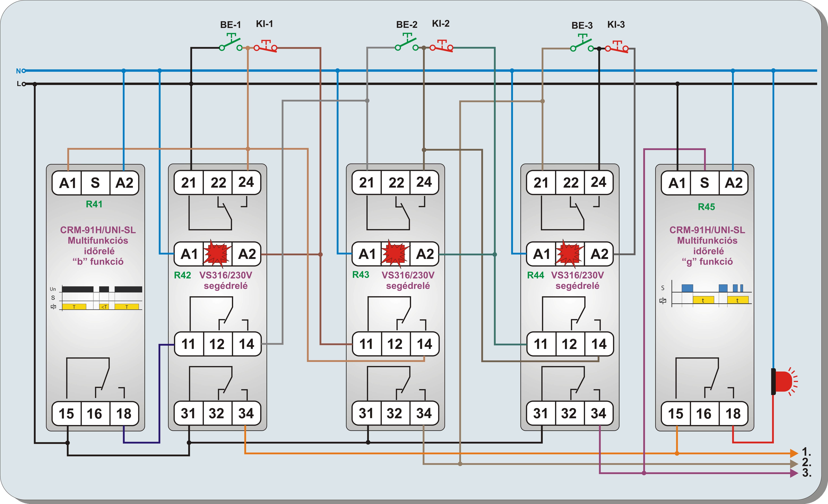Click terminal 21 of relay R42
Screen dimensions: 828x504
click(189, 183)
